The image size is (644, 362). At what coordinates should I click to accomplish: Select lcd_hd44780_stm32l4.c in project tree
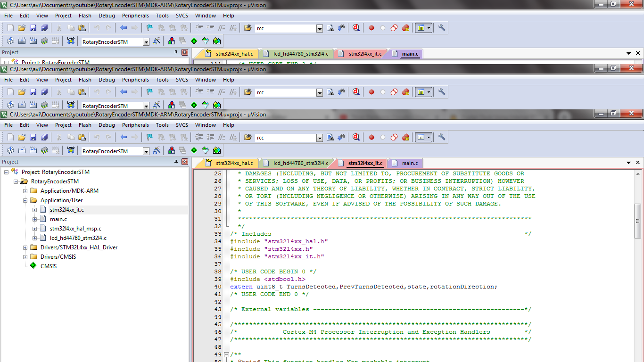point(78,238)
